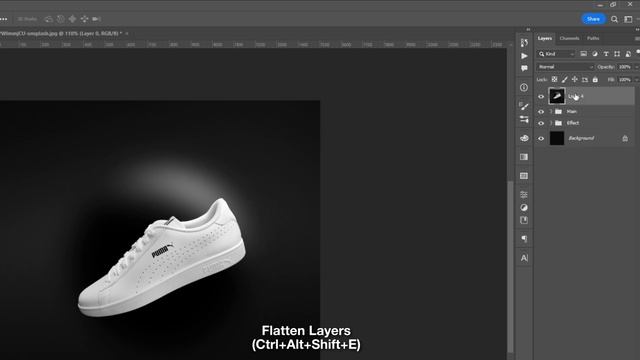Expand the collapsed icon panel dock
Viewport: 640px width, 360px height.
[x=528, y=29]
